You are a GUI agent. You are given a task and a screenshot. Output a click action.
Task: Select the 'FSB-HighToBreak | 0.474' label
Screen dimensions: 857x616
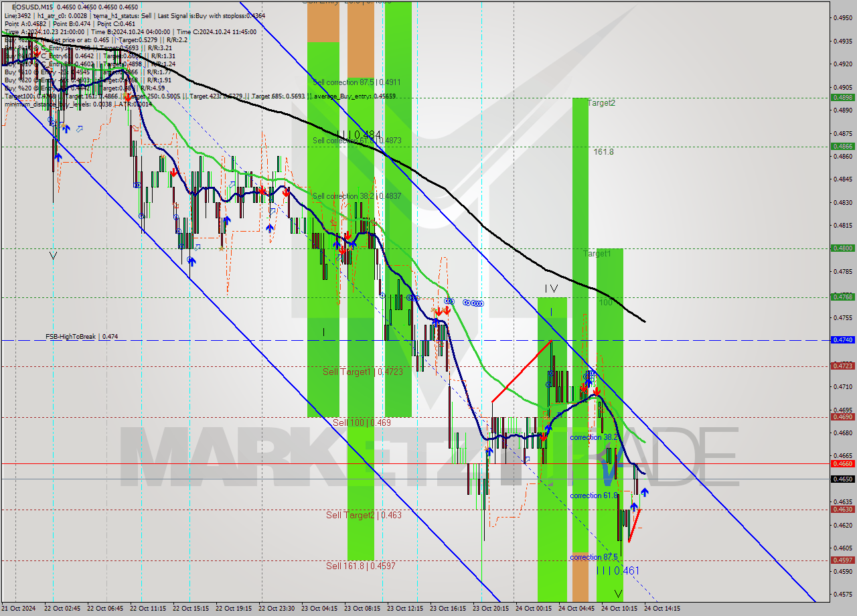point(82,337)
